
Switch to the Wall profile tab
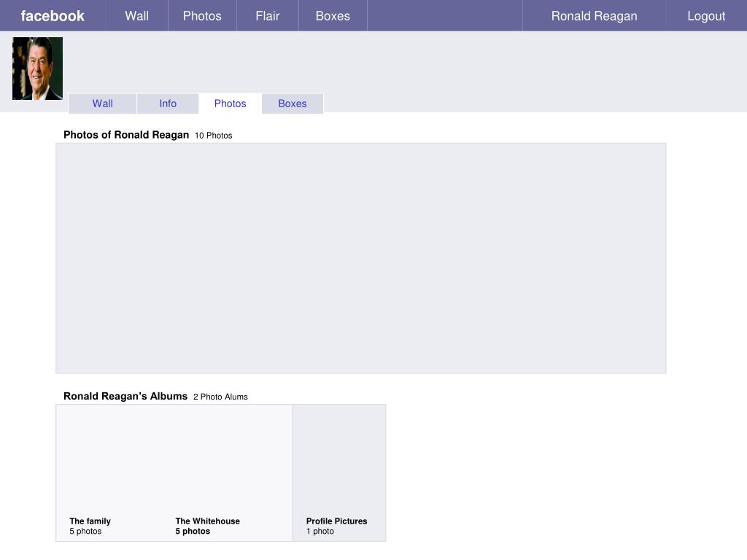(x=102, y=104)
